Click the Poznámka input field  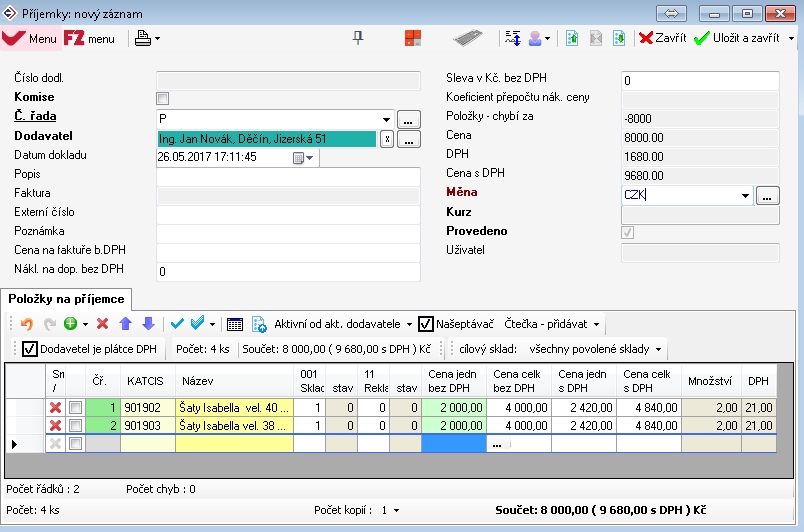(x=288, y=233)
